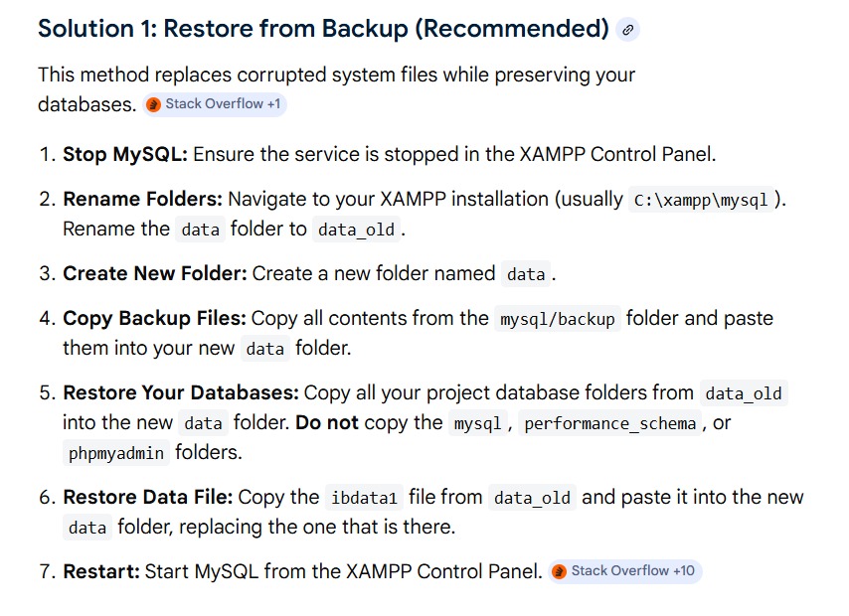Screen dimensions: 849x616
Task: Copy the link icon beside Solution 1 heading
Action: [x=627, y=30]
